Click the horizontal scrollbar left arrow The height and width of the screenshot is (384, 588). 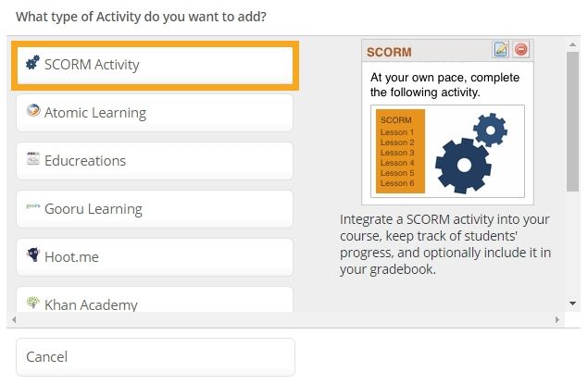14,319
